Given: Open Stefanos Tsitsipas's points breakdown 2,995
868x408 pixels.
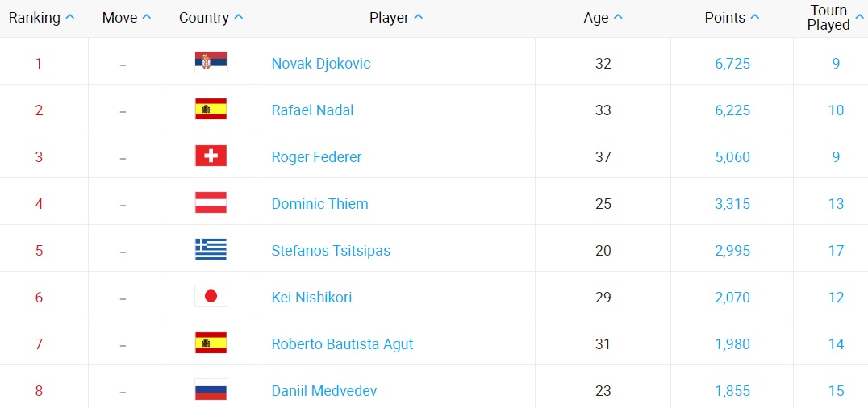Looking at the screenshot, I should pyautogui.click(x=732, y=250).
